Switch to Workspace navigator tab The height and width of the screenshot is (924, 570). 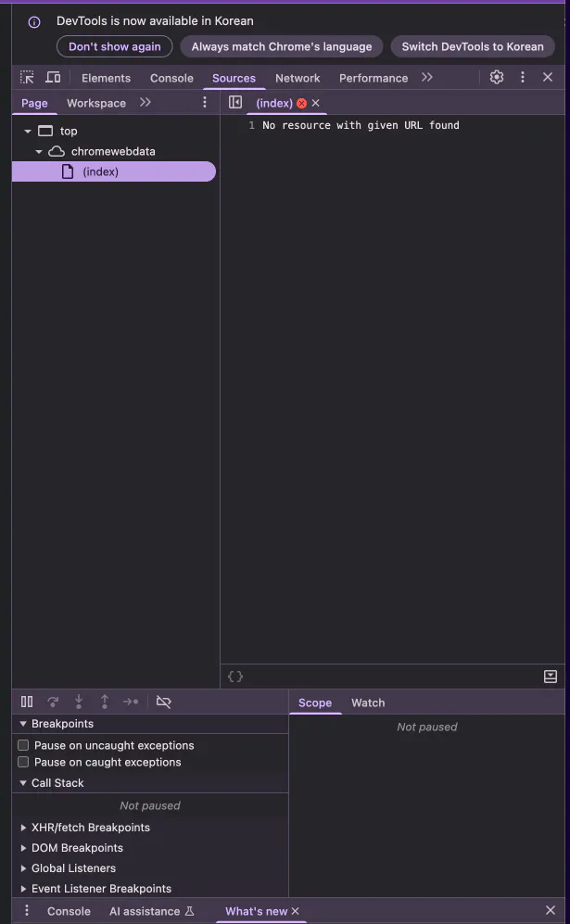pos(96,103)
